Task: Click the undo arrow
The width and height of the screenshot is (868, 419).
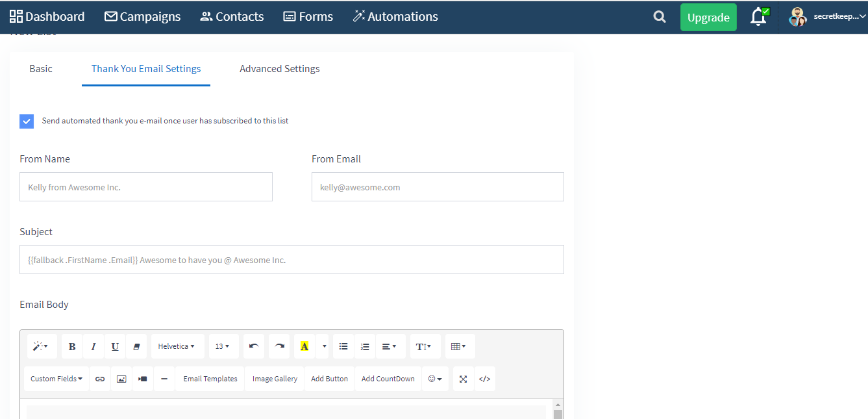Action: [x=254, y=346]
